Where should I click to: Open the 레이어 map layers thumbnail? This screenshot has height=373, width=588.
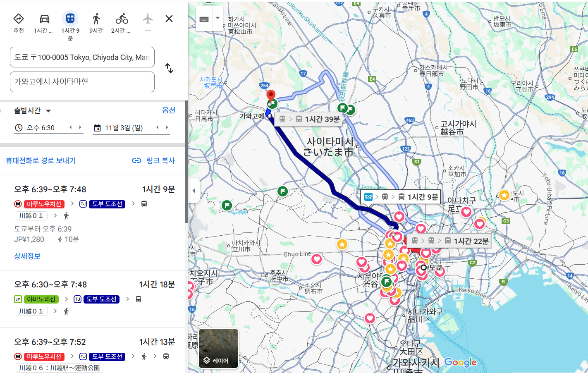coord(219,348)
